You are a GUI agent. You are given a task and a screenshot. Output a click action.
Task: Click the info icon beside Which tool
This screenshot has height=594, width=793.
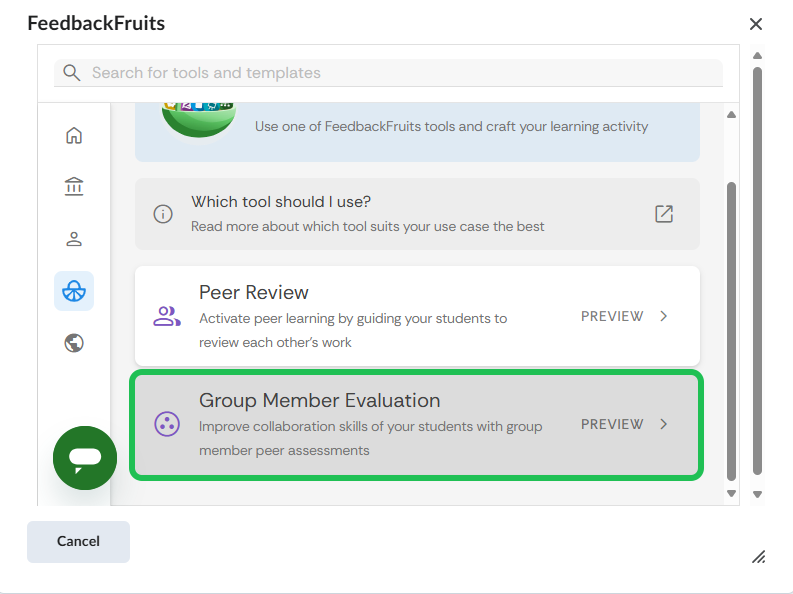pyautogui.click(x=163, y=214)
